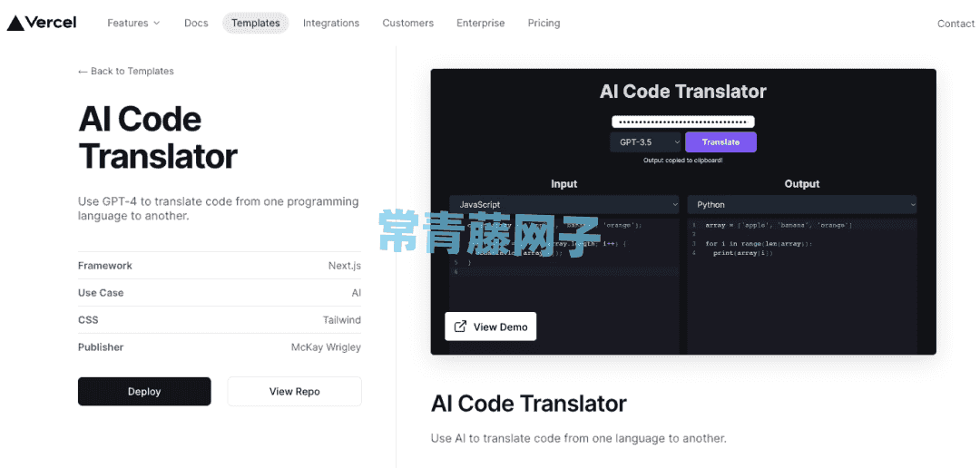Screen dimensions: 980x468
Task: Go Back to Templates
Action: click(125, 72)
